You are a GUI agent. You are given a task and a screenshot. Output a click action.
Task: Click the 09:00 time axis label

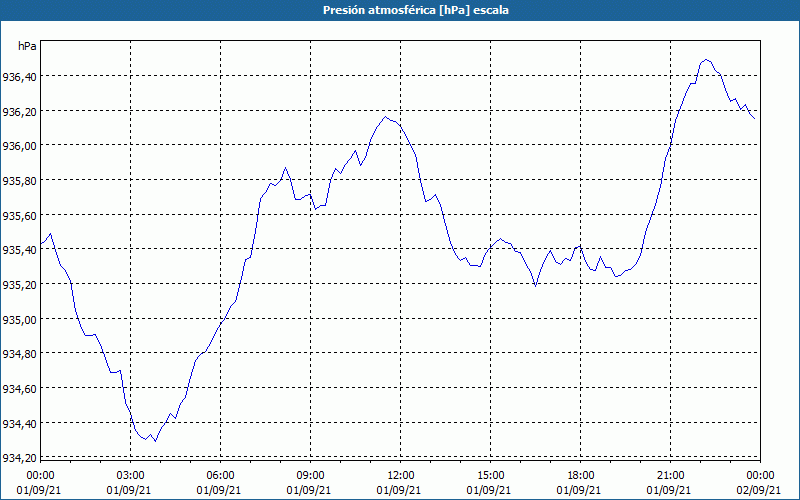point(310,476)
